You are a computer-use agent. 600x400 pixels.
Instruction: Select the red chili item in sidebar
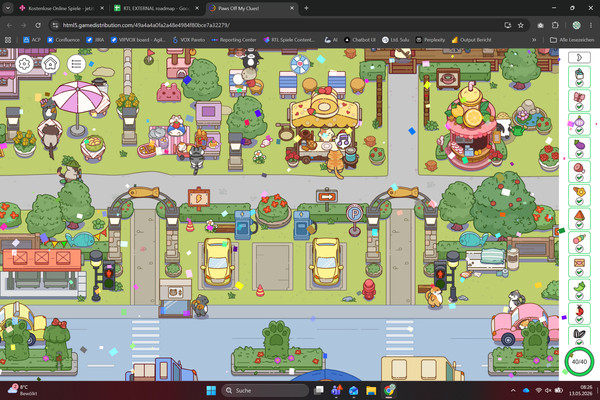(579, 314)
